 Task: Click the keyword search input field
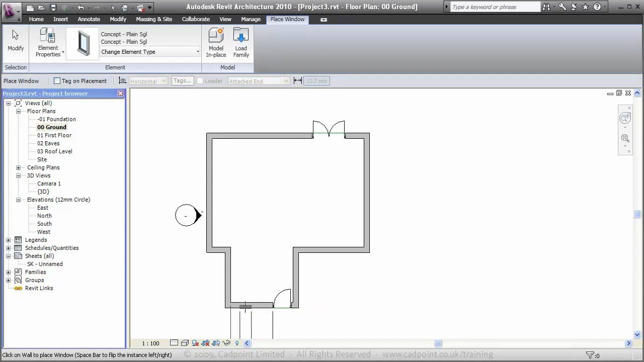tap(495, 7)
